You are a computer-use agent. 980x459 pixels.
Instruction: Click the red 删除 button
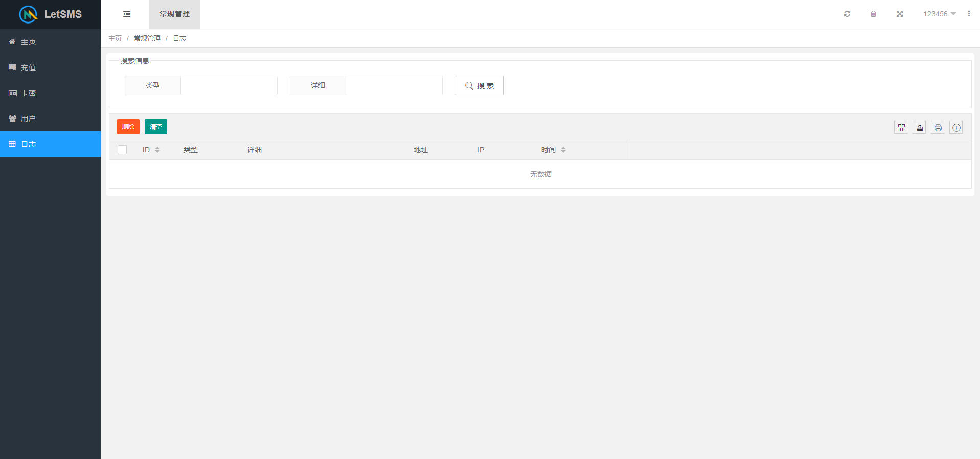128,127
